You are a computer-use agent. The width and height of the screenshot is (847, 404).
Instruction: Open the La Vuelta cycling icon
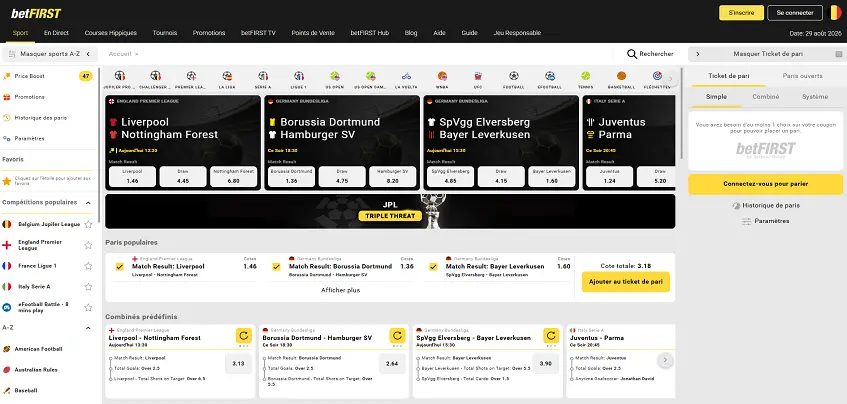point(406,76)
